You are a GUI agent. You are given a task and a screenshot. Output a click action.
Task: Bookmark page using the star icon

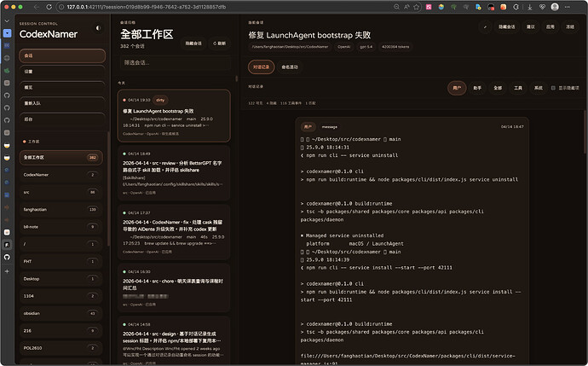tap(416, 7)
